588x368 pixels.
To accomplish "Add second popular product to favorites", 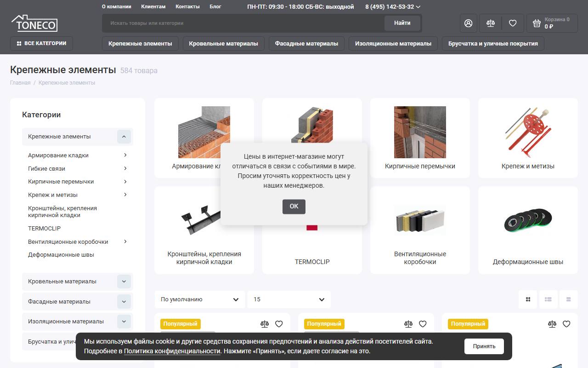I will (423, 324).
